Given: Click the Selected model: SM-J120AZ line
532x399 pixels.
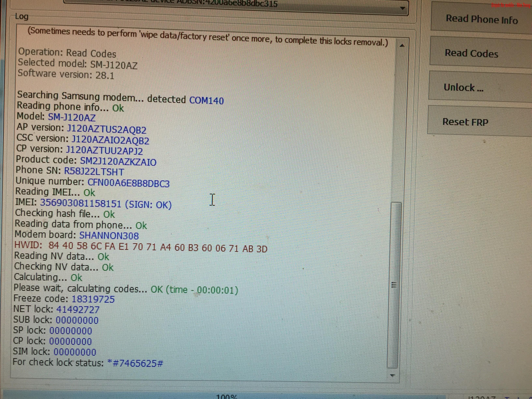Looking at the screenshot, I should click(x=78, y=64).
